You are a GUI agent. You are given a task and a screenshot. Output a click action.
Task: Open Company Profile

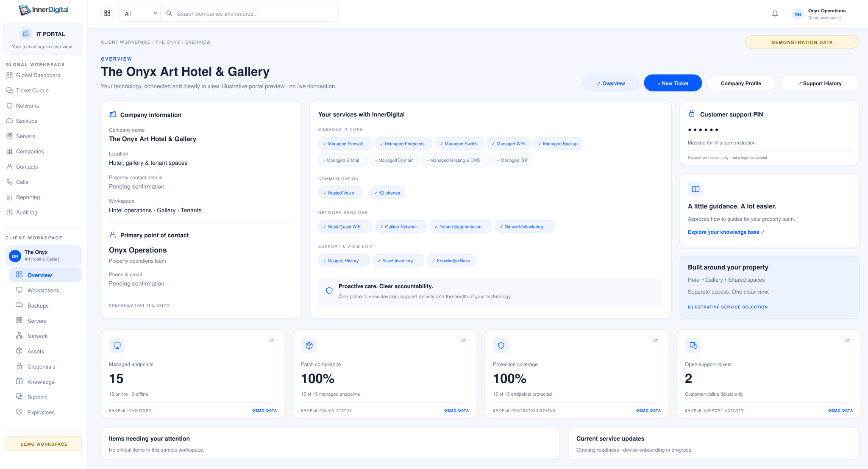click(741, 83)
